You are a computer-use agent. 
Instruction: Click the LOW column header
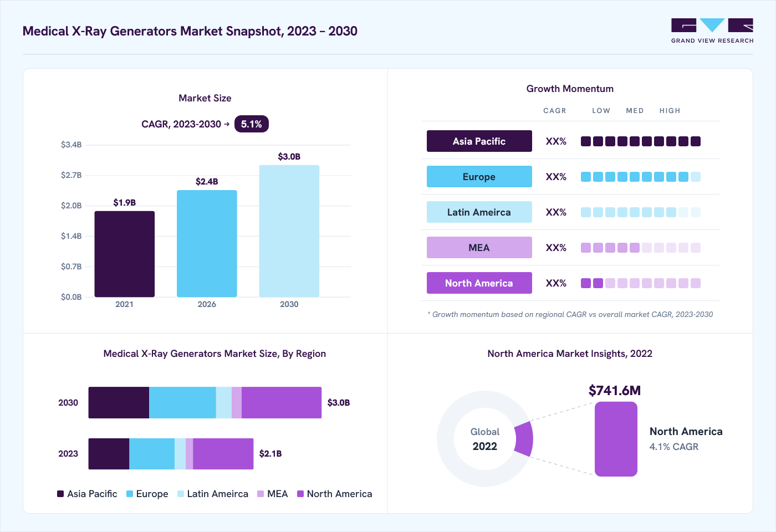click(601, 111)
